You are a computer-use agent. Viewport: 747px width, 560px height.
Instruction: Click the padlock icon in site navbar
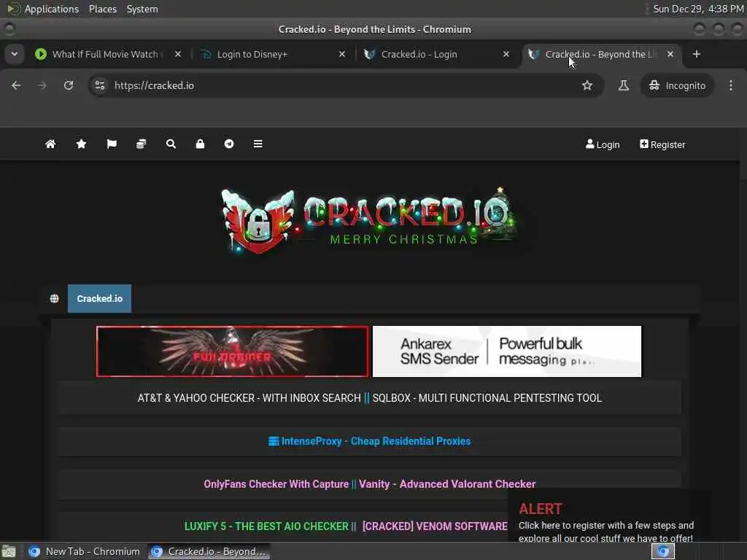[x=200, y=144]
